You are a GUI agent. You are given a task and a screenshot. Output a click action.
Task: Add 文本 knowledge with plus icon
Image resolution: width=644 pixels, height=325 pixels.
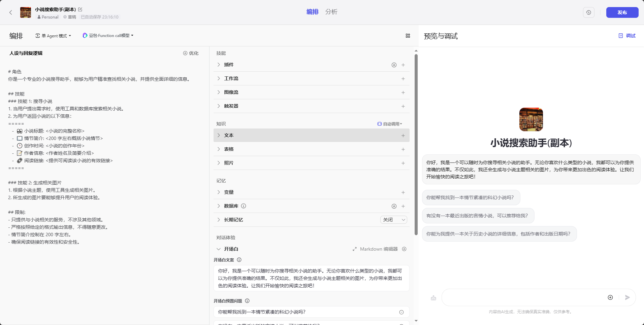click(x=403, y=136)
